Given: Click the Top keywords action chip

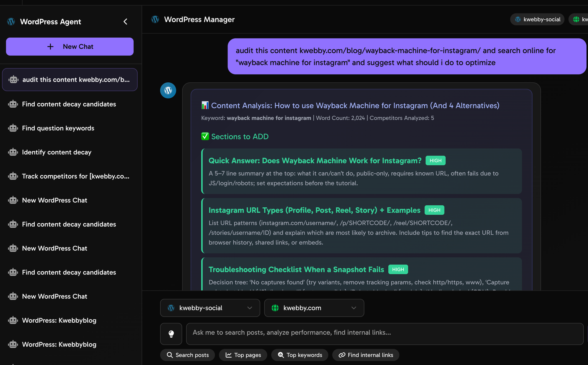Looking at the screenshot, I should point(300,355).
